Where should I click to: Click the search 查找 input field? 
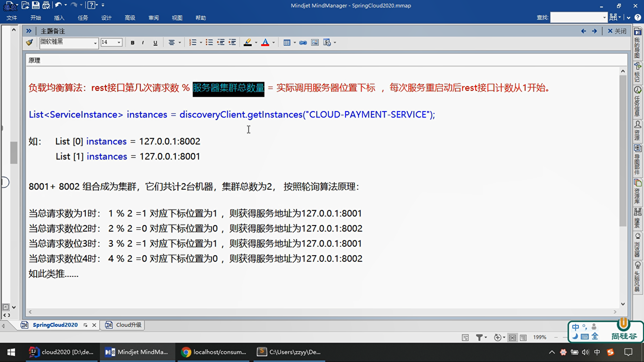tap(577, 17)
